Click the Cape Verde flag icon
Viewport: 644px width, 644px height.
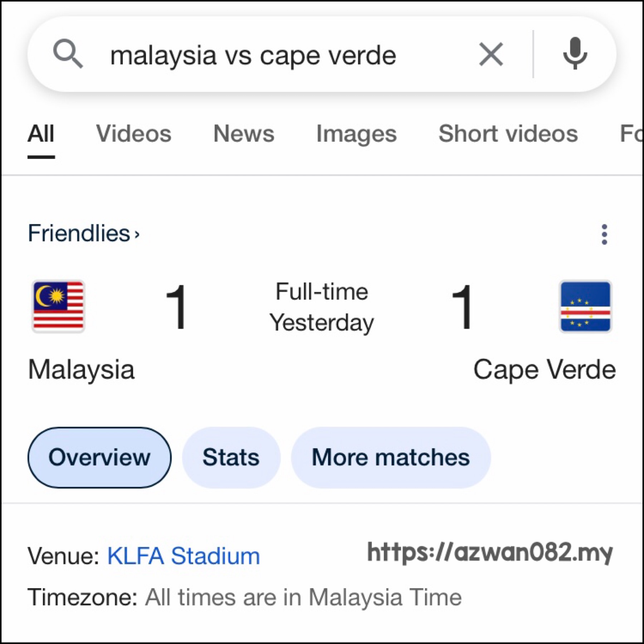click(x=585, y=306)
